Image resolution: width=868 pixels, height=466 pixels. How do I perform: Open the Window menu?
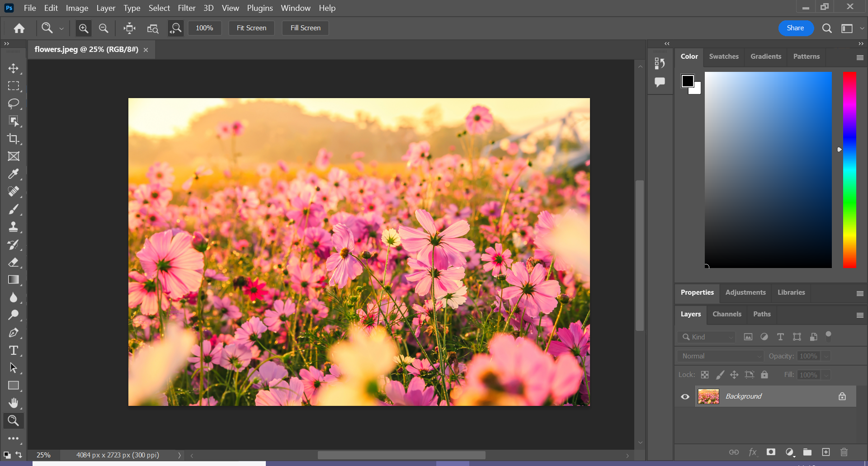[x=296, y=8]
